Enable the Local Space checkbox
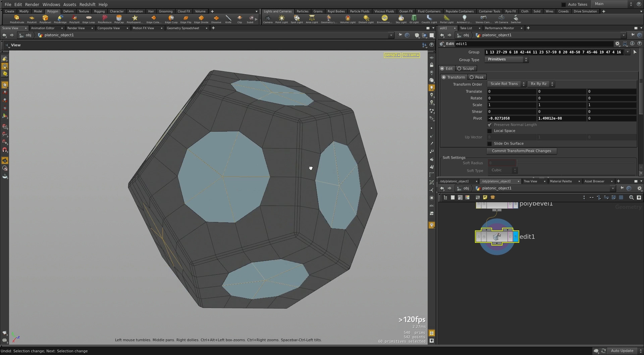The height and width of the screenshot is (355, 644). tap(490, 131)
